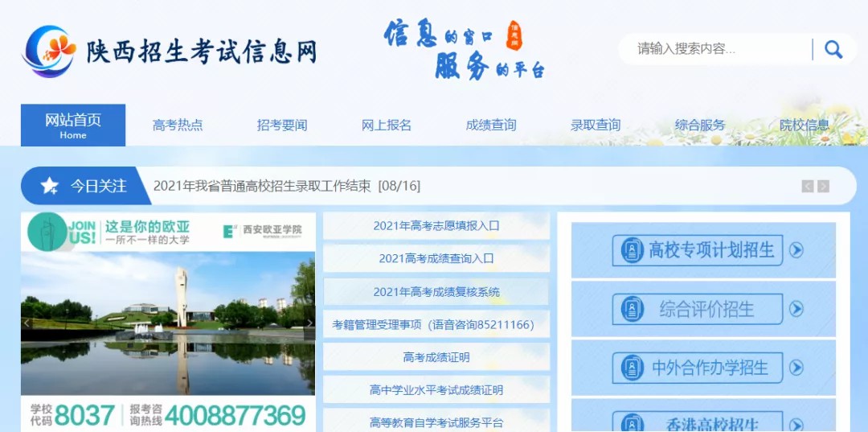Open the 网站首页 Home tab
The height and width of the screenshot is (432, 868).
click(73, 125)
